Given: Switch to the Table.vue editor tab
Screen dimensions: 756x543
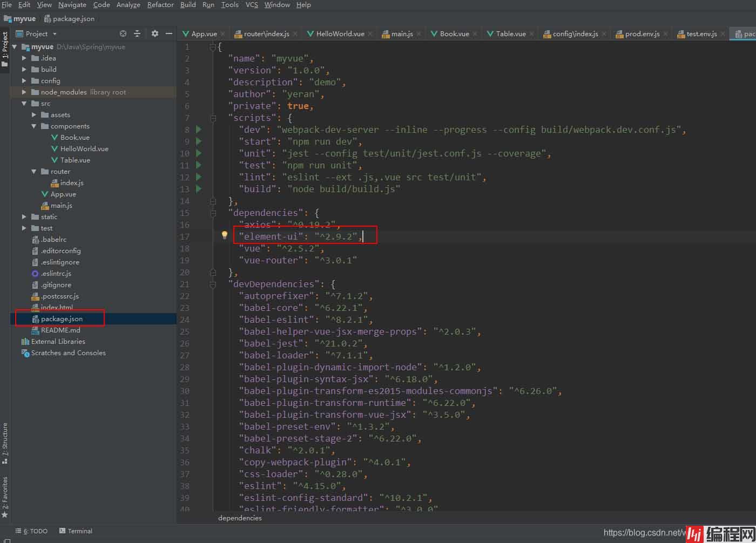Looking at the screenshot, I should pyautogui.click(x=511, y=33).
